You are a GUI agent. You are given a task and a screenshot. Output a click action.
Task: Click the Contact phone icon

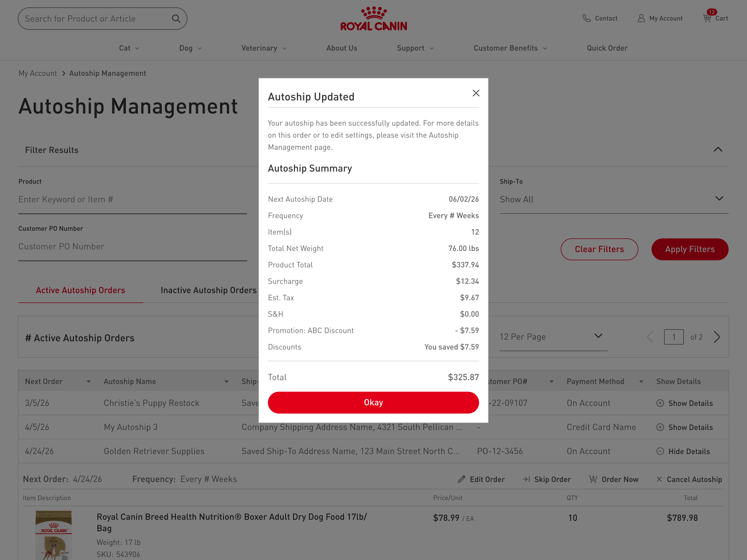pos(587,18)
